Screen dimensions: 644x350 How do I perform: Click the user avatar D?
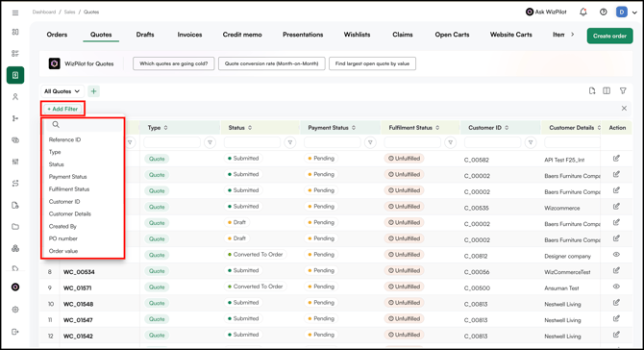click(621, 12)
